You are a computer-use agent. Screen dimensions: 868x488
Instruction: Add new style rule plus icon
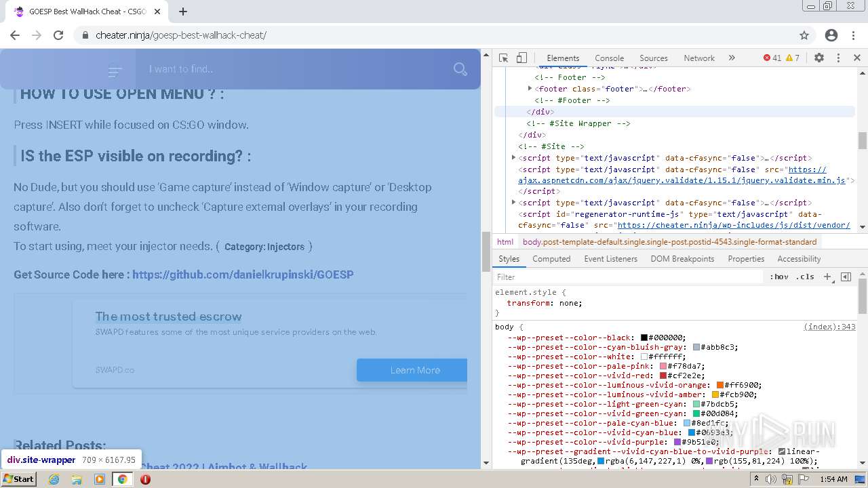[827, 277]
